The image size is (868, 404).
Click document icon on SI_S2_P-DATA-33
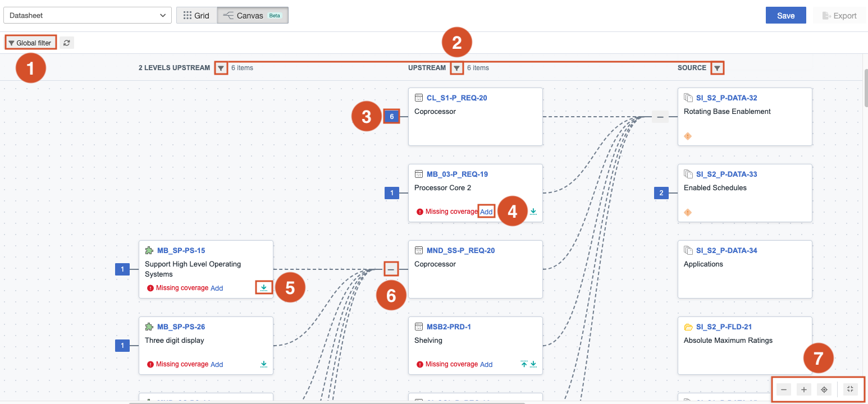point(688,174)
